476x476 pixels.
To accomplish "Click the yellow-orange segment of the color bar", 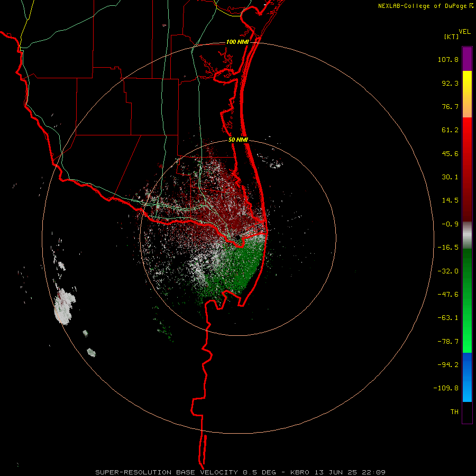I will (x=467, y=94).
